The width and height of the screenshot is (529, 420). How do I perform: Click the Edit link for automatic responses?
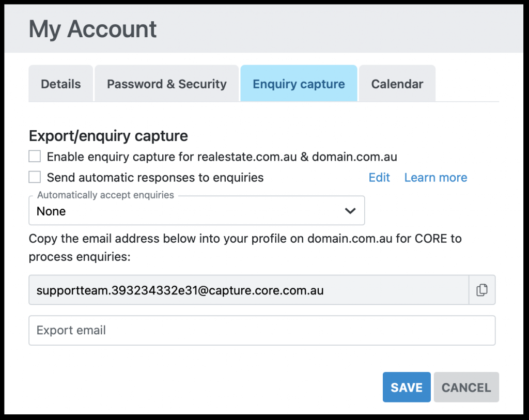tap(379, 178)
